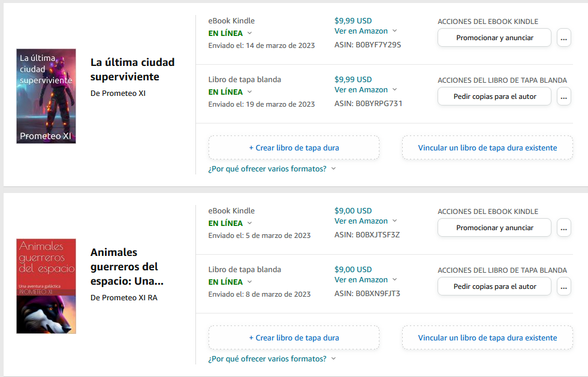Expand ¿Por qué ofrecer varios formatos? under first book
Viewport: 588px width, 377px height.
click(x=272, y=168)
